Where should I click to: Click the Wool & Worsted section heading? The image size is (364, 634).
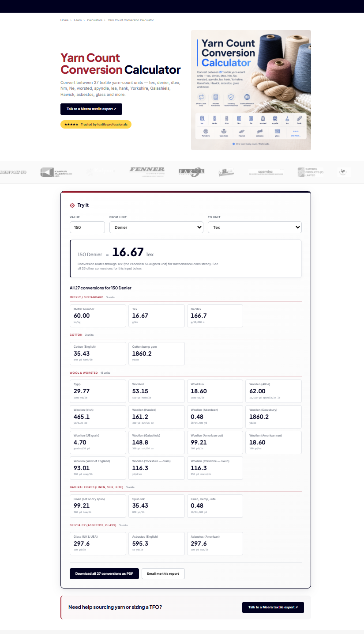click(x=84, y=373)
